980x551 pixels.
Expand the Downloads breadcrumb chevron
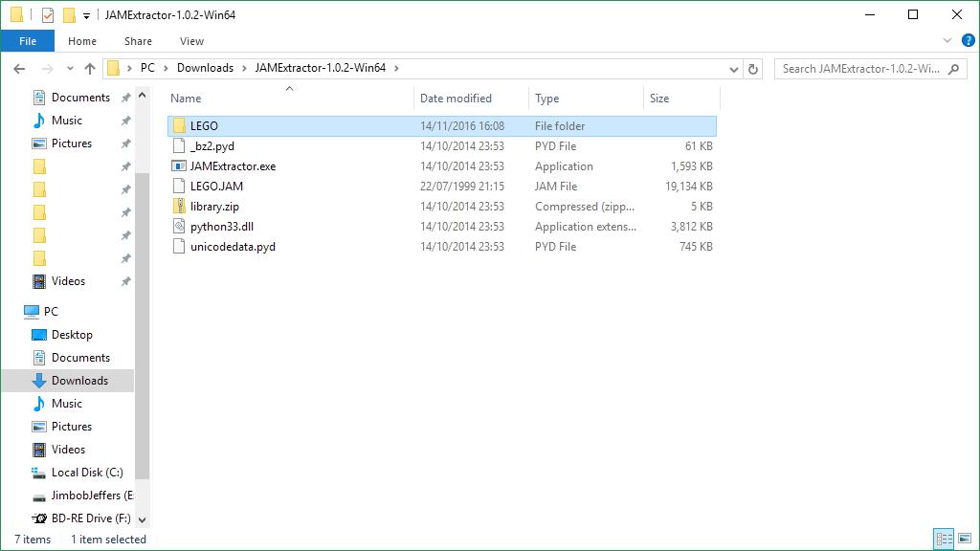[x=244, y=68]
